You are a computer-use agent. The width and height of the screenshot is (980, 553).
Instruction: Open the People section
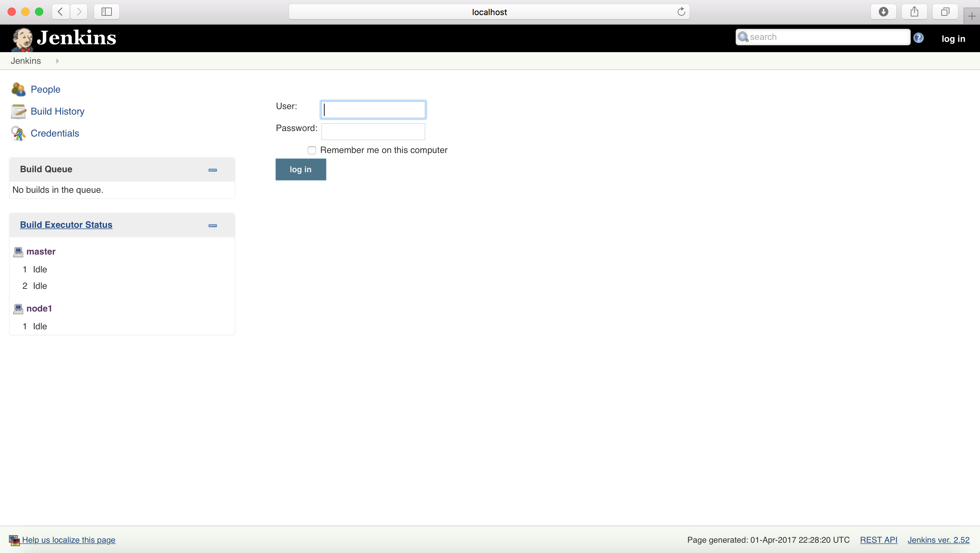click(45, 90)
